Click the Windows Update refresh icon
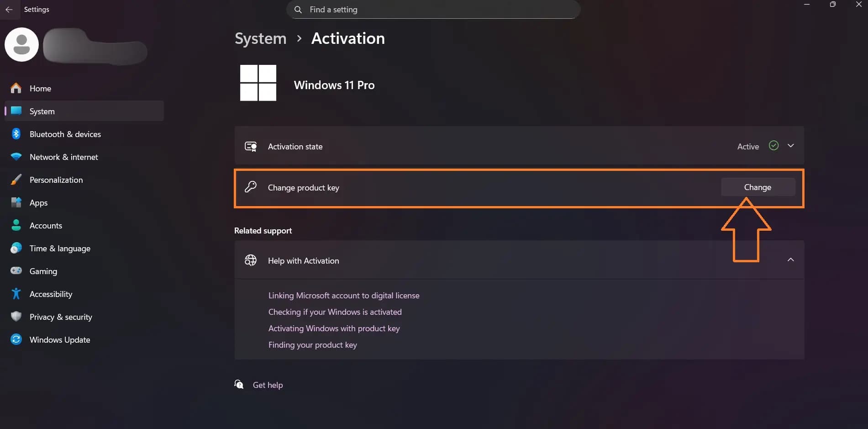This screenshot has height=429, width=868. 16,339
